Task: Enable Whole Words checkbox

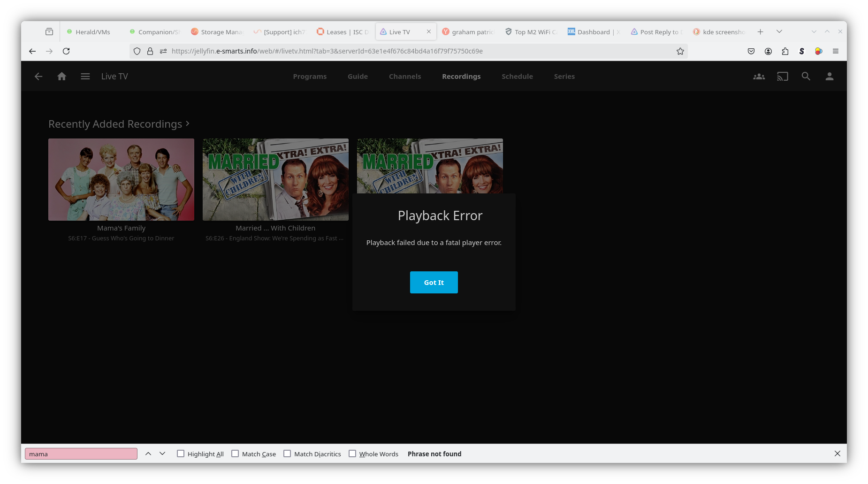Action: coord(352,453)
